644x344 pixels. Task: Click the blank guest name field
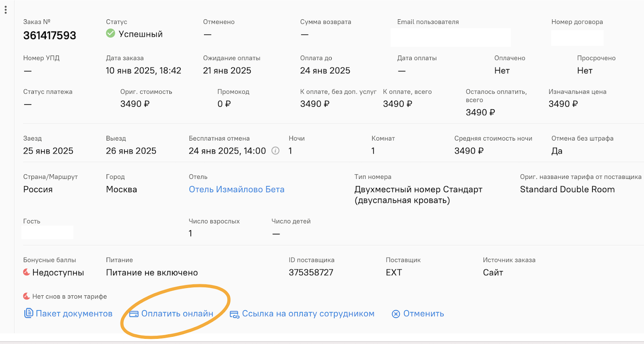point(47,232)
